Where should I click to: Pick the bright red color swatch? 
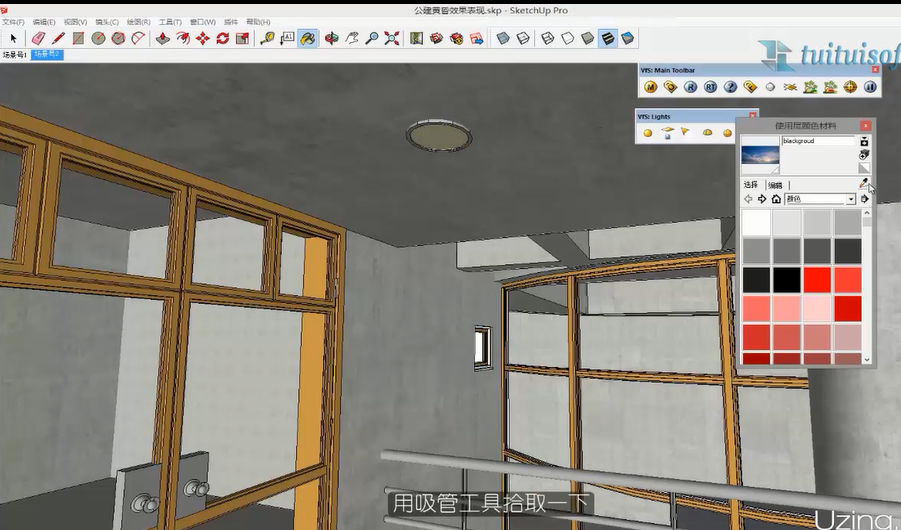[x=818, y=280]
